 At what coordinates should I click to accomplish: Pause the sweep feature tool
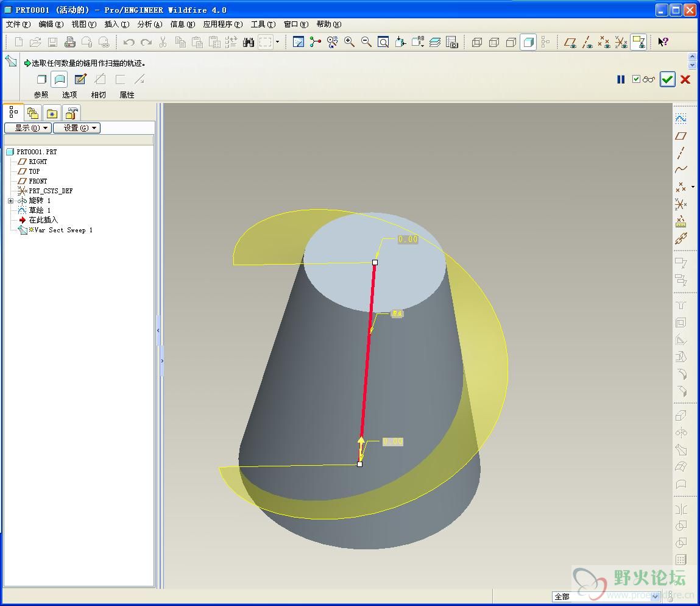[621, 79]
